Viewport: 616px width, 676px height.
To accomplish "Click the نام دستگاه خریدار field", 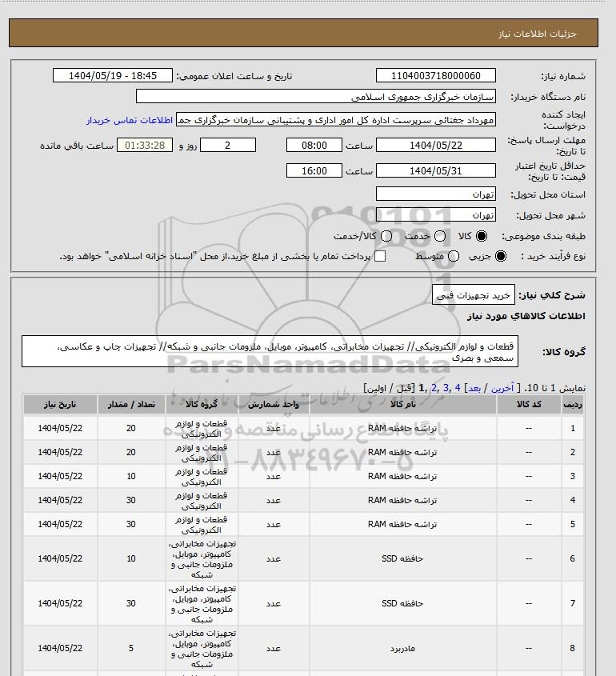I will (315, 96).
